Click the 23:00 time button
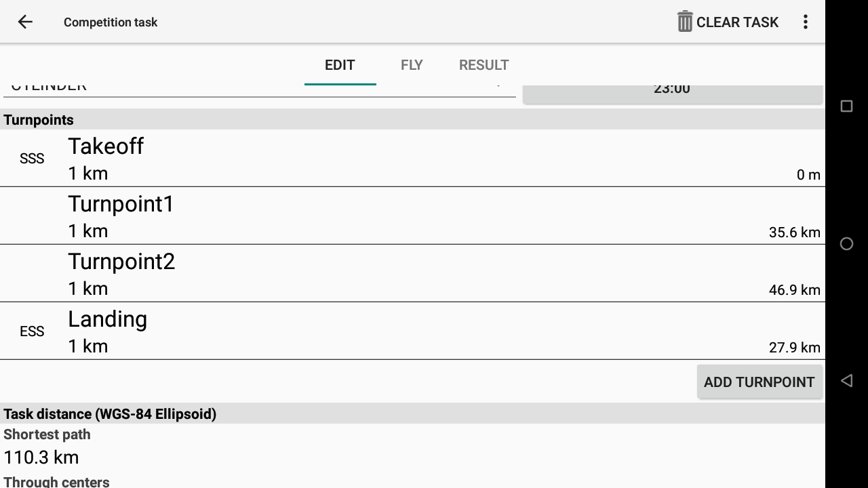Screen dimensions: 868x488 672,94
